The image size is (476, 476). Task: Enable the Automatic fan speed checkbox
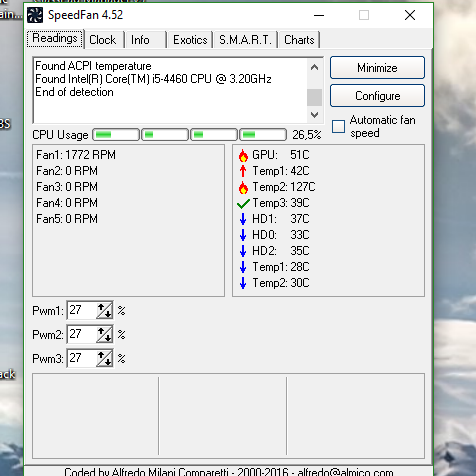(338, 127)
